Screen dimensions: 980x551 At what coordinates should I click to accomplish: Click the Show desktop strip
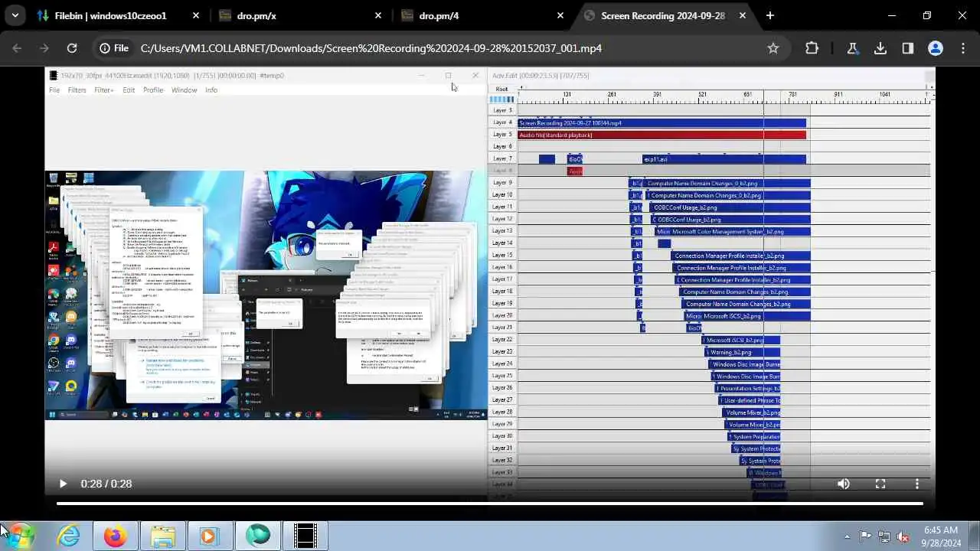975,536
